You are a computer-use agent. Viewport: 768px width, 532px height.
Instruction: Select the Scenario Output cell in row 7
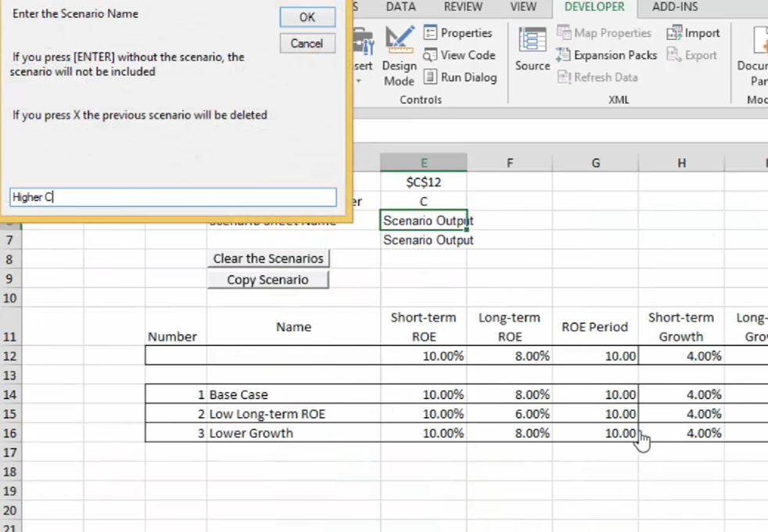coord(424,240)
